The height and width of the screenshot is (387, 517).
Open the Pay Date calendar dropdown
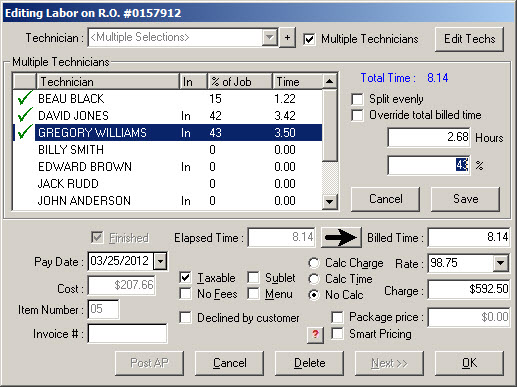(x=160, y=261)
